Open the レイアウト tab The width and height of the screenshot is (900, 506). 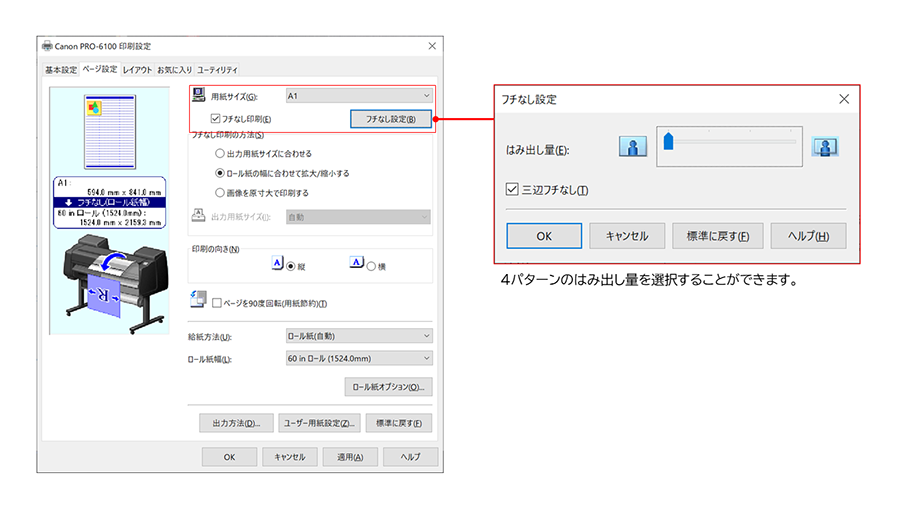(x=137, y=70)
